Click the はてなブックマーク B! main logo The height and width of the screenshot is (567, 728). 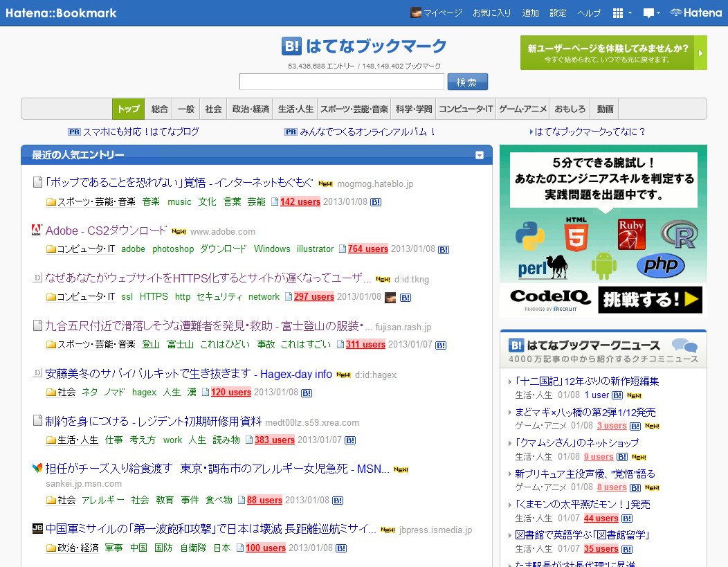(x=364, y=46)
